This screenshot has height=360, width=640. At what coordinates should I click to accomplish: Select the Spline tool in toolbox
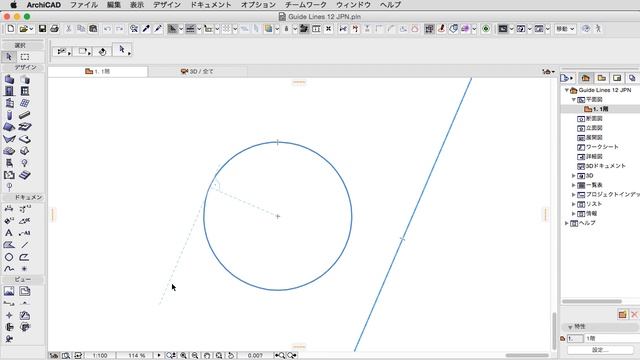coord(9,269)
